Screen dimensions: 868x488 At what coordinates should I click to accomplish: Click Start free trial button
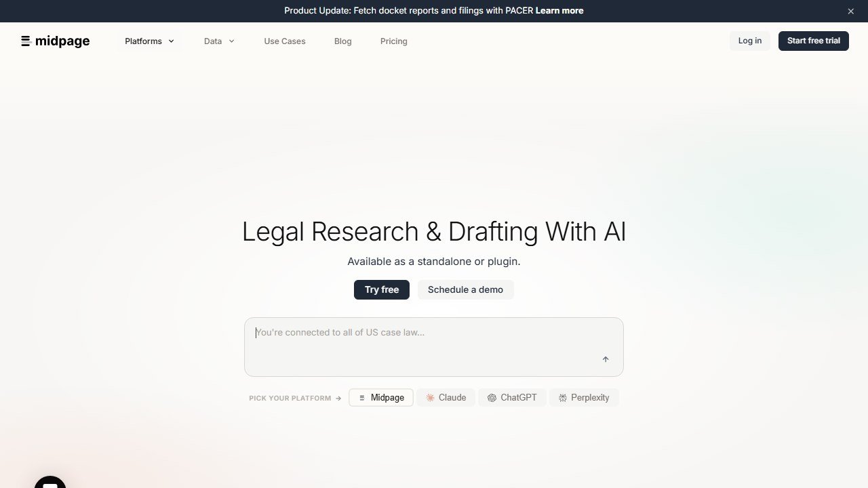814,41
